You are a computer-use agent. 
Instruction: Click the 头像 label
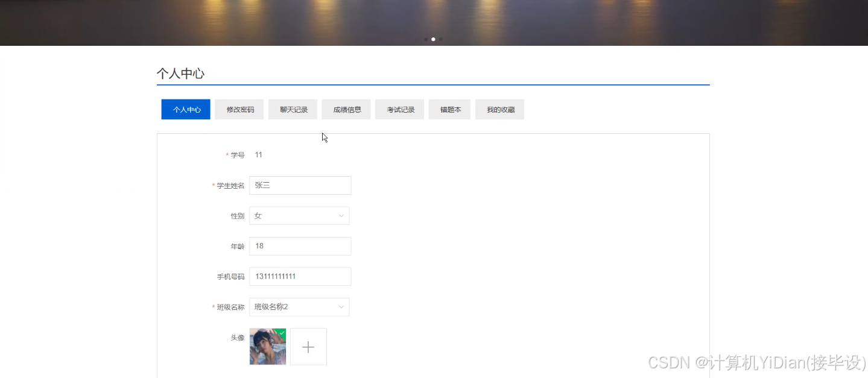coord(238,338)
